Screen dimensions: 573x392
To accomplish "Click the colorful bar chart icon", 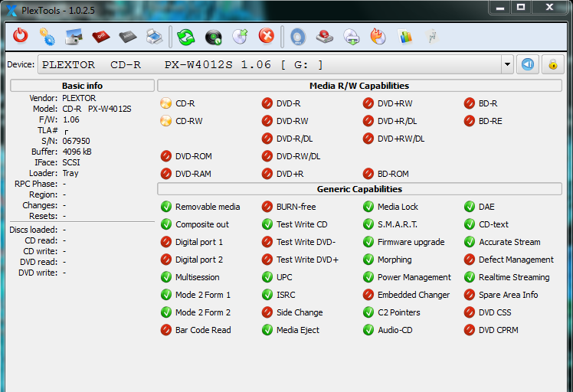I will (x=405, y=37).
